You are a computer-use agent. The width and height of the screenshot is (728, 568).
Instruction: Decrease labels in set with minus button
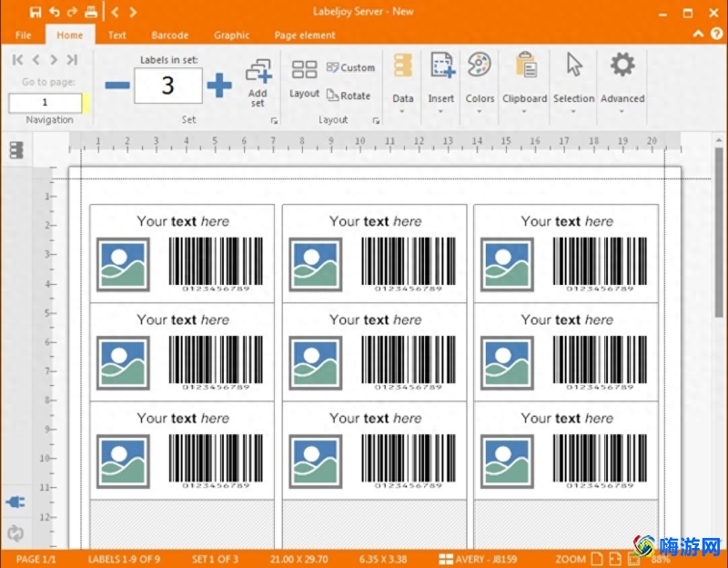(117, 85)
